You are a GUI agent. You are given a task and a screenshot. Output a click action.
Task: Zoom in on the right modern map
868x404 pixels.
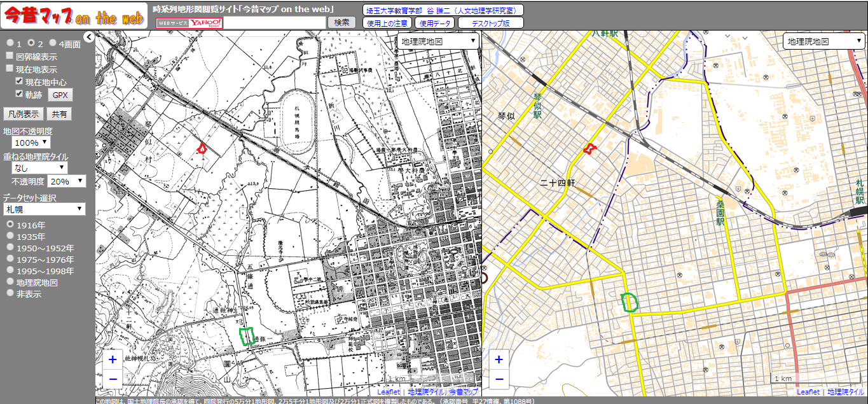(x=499, y=359)
